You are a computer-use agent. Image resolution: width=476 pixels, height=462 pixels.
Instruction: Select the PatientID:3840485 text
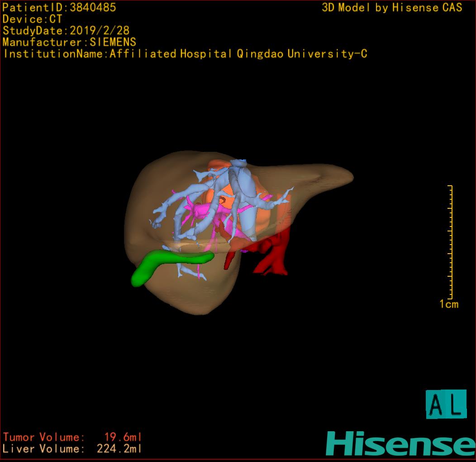point(59,7)
